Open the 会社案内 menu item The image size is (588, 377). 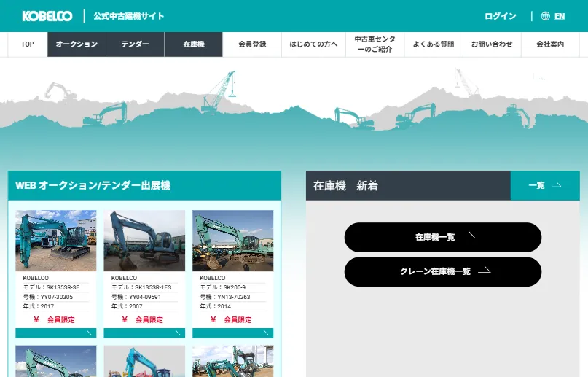point(550,44)
